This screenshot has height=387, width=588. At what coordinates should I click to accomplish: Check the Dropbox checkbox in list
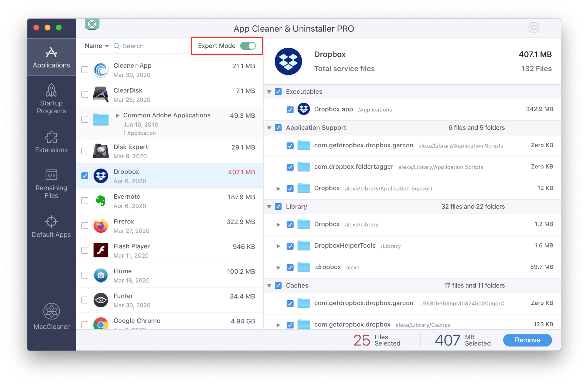85,176
